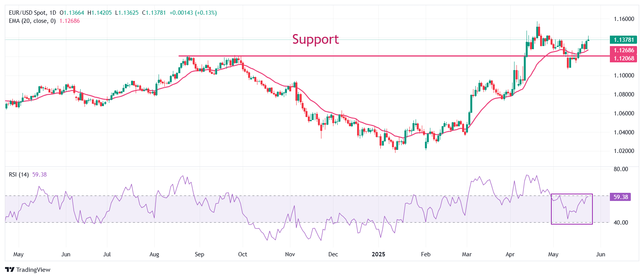Select the EMA (20, close, 0) indicator legend

pyautogui.click(x=32, y=21)
